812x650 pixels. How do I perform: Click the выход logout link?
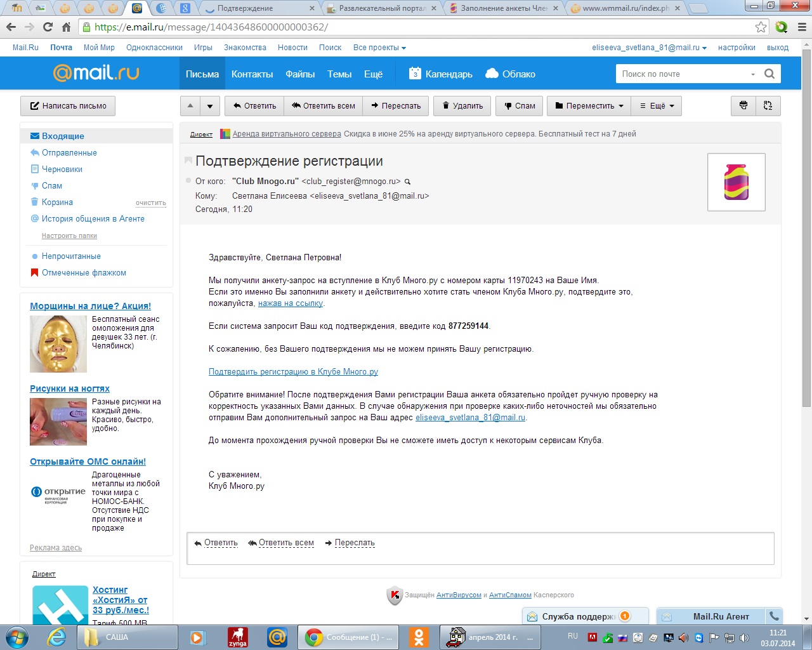[x=778, y=48]
